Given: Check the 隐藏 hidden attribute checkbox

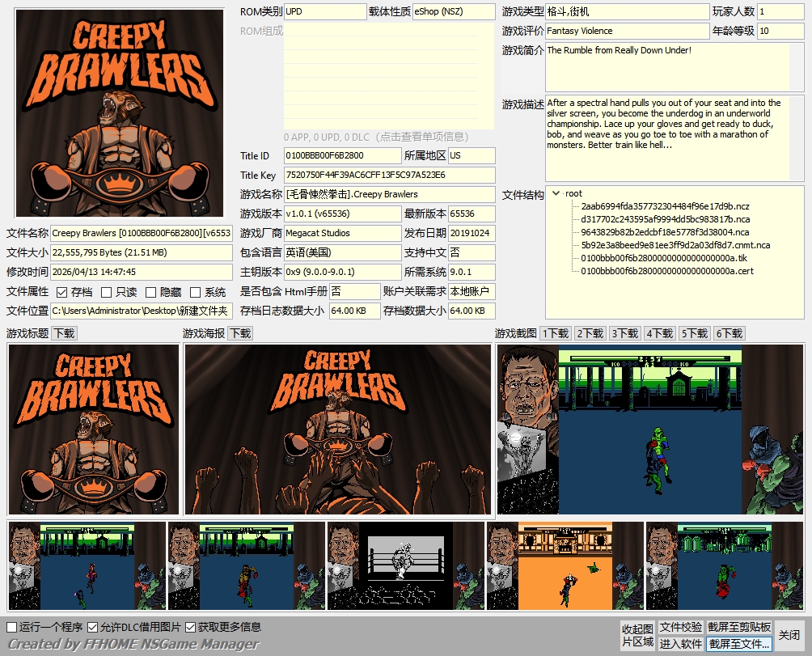Looking at the screenshot, I should (150, 292).
